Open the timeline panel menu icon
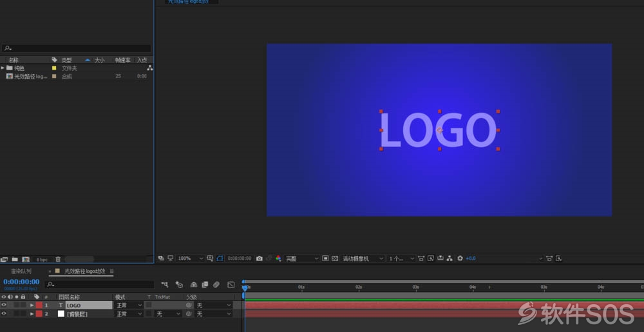Screen dimensions: 644x332 [x=111, y=271]
